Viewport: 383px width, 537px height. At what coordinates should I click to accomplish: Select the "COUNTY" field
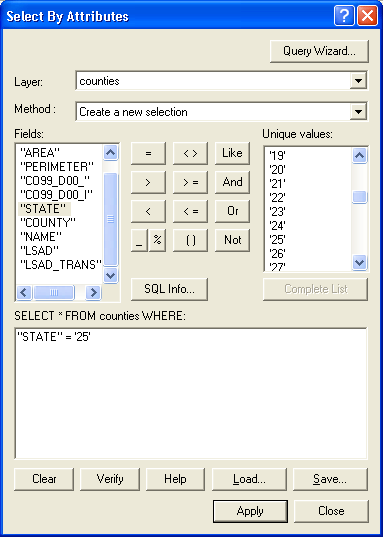(x=48, y=223)
